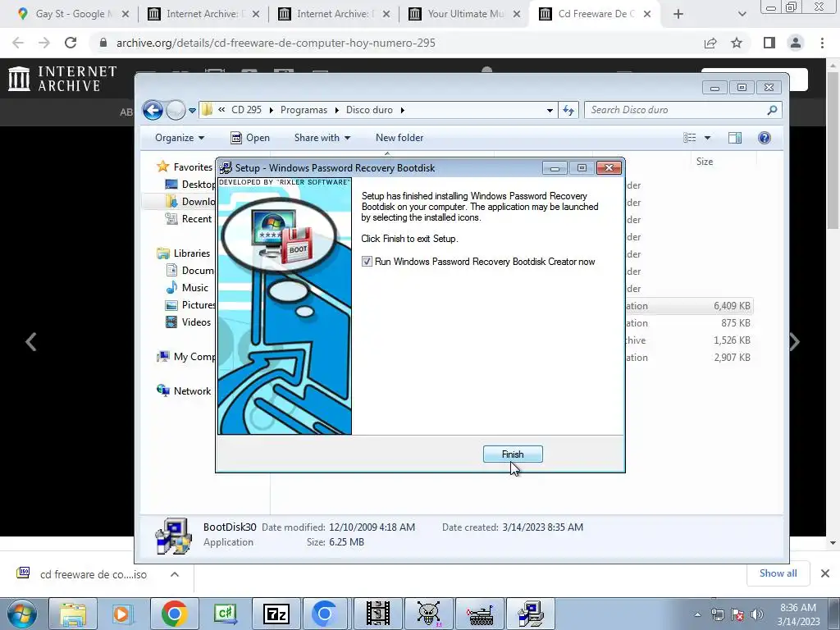Viewport: 840px width, 630px height.
Task: Select Favorites in navigation pane
Action: 185,167
